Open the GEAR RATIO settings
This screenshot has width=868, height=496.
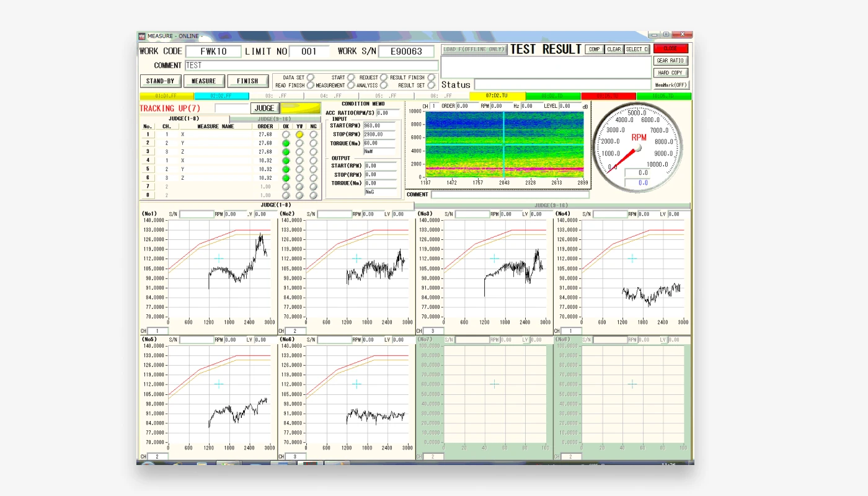click(x=670, y=61)
